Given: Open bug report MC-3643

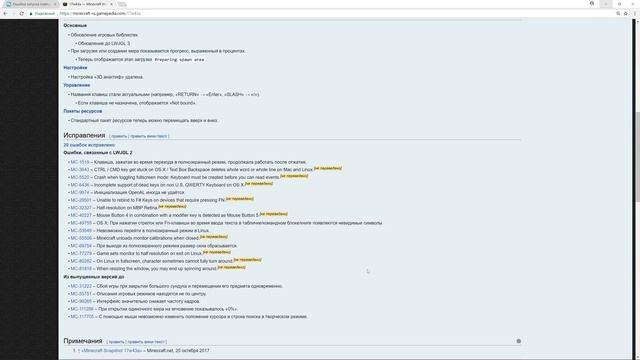Looking at the screenshot, I should pos(80,169).
